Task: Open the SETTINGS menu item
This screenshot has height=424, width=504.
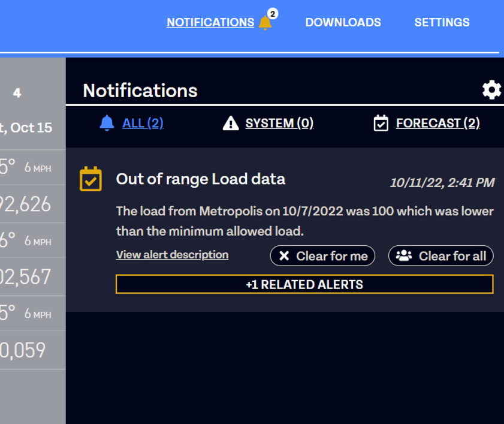Action: (442, 22)
